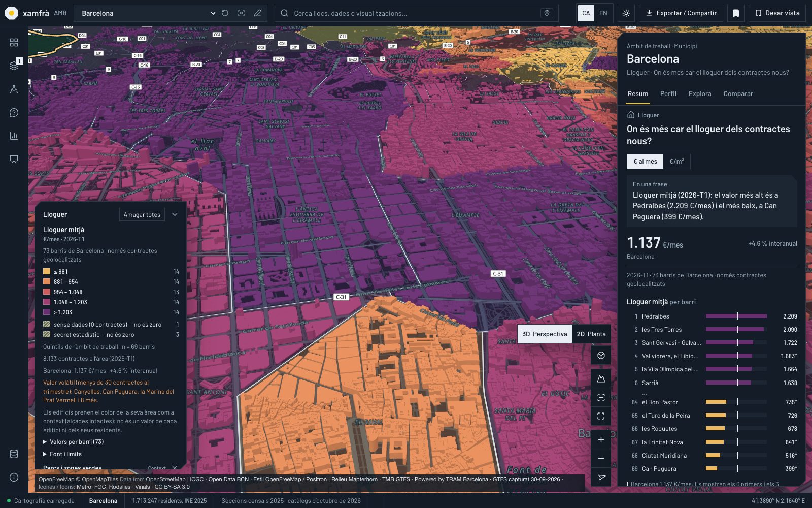The height and width of the screenshot is (508, 812).
Task: Open the bar chart icon in sidebar
Action: tap(14, 136)
